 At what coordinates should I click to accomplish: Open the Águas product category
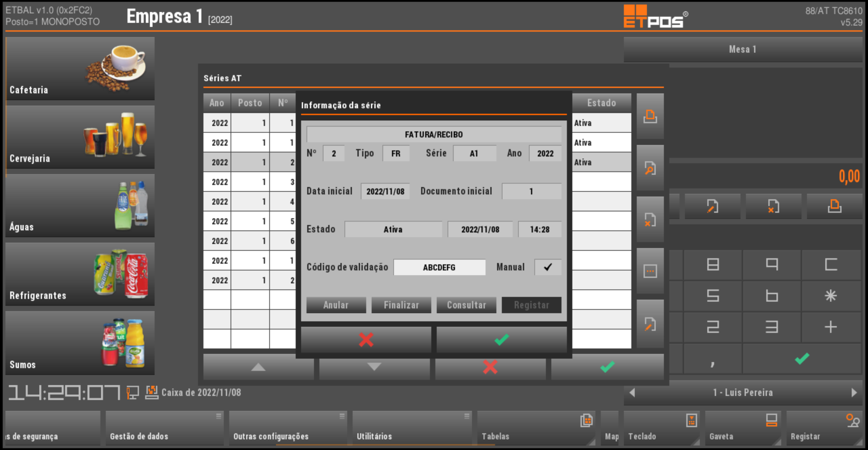click(x=80, y=206)
